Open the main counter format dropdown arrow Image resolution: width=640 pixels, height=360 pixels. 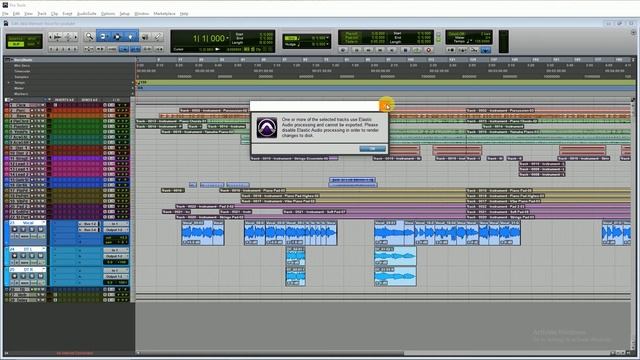pos(228,38)
